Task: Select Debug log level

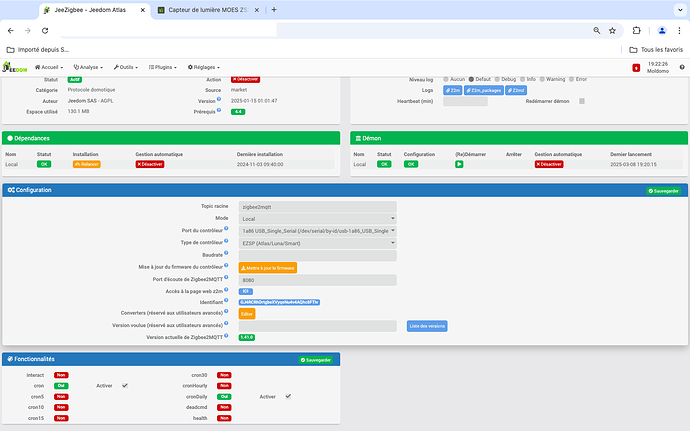Action: click(x=497, y=79)
